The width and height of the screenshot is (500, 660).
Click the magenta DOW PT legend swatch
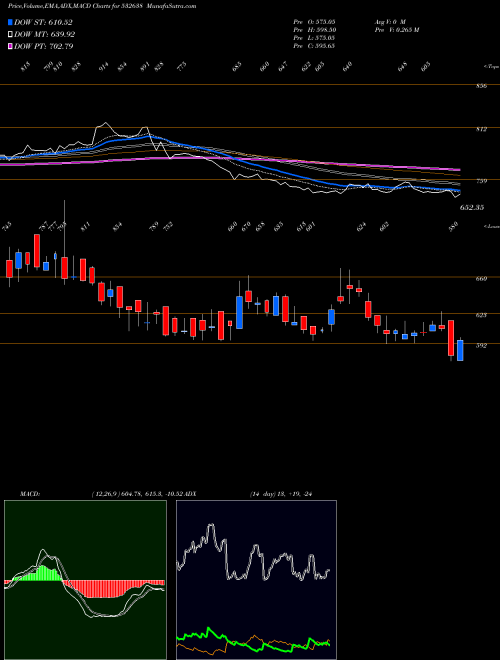[10, 46]
